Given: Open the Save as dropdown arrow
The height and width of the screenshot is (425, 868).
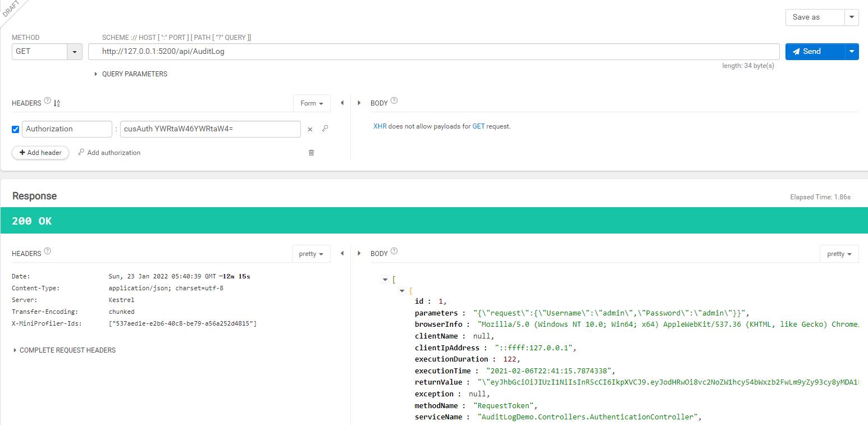Looking at the screenshot, I should (x=852, y=17).
